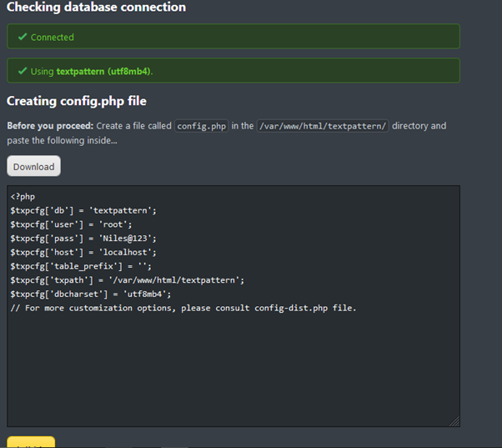The height and width of the screenshot is (448, 502).
Task: Click the bold 'textpattern (utf8mb4)' text
Action: point(103,71)
